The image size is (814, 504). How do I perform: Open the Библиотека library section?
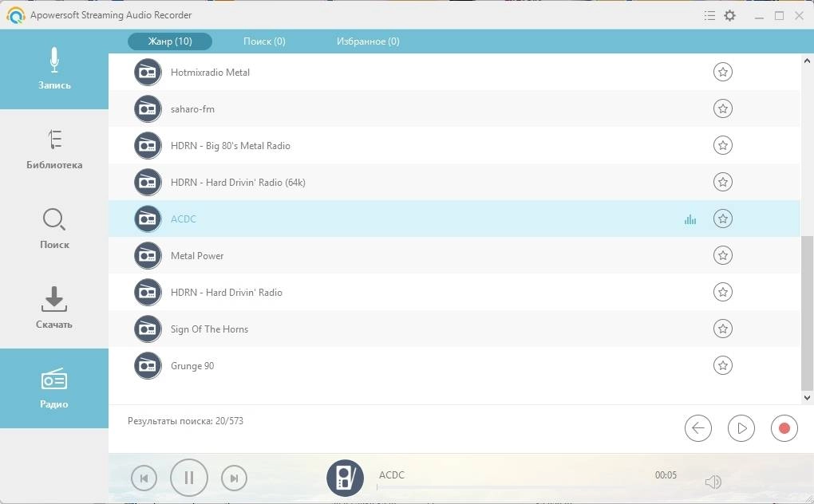pyautogui.click(x=54, y=149)
